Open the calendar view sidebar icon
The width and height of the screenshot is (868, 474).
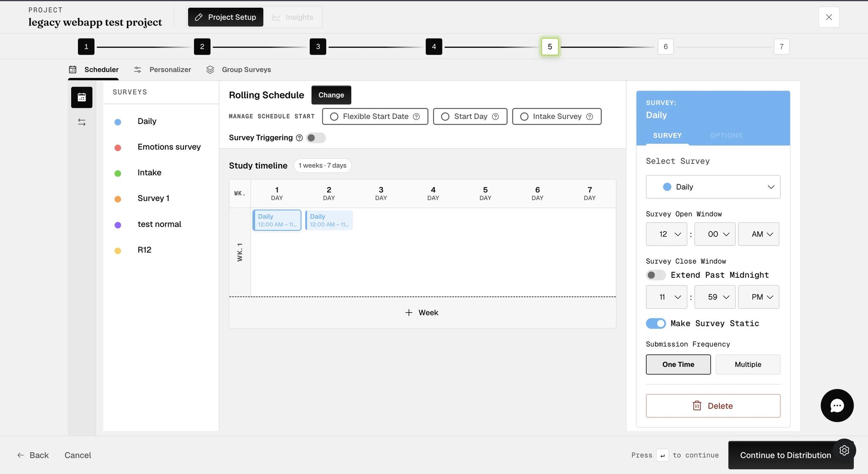(82, 97)
